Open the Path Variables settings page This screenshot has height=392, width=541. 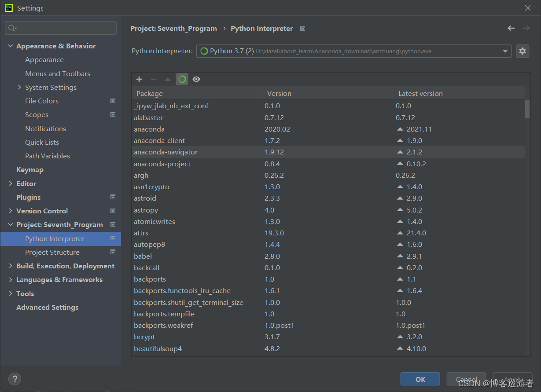[x=48, y=156]
